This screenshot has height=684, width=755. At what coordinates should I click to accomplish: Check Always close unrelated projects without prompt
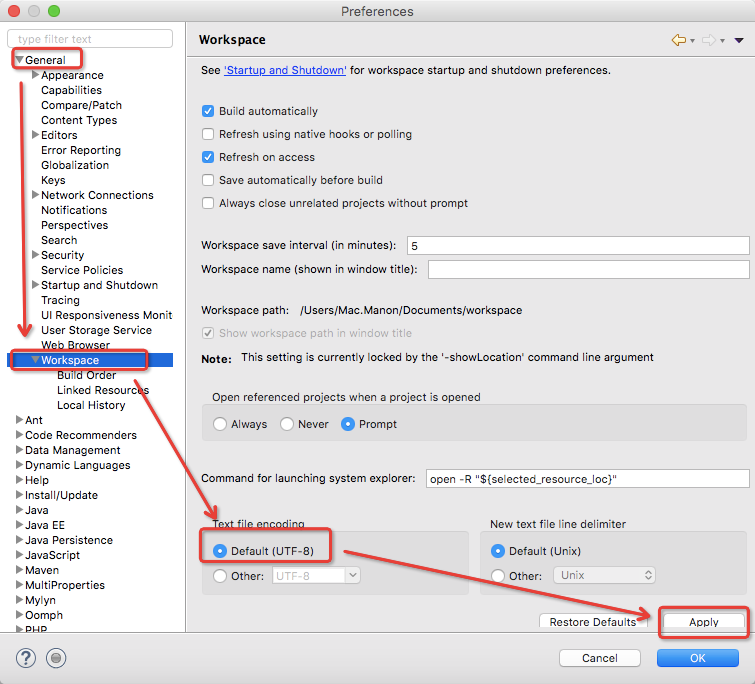coord(208,203)
